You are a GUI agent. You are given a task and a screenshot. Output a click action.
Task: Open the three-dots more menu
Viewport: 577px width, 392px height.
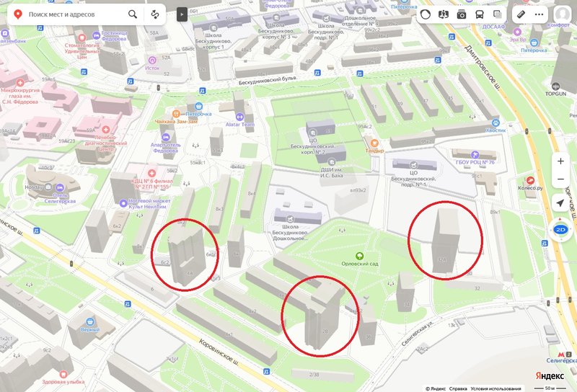pyautogui.click(x=539, y=14)
